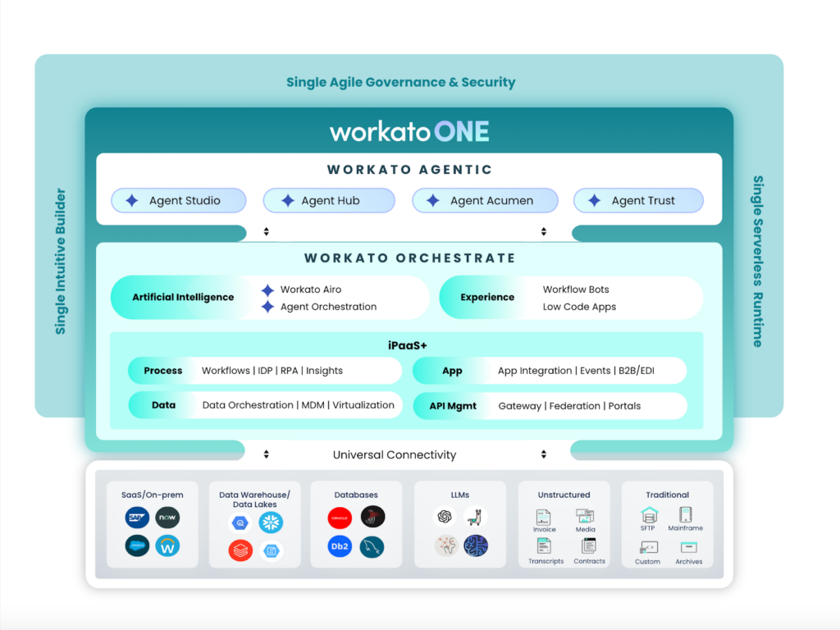Select the Databricks icon under Data Lakes
The height and width of the screenshot is (630, 840).
click(240, 548)
